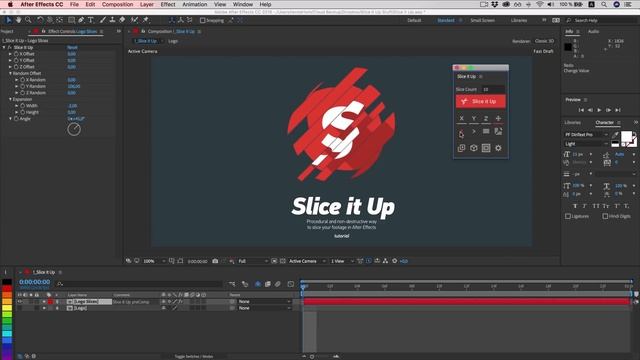Toggle the Height stopwatch
This screenshot has height=360, width=640.
[x=23, y=112]
